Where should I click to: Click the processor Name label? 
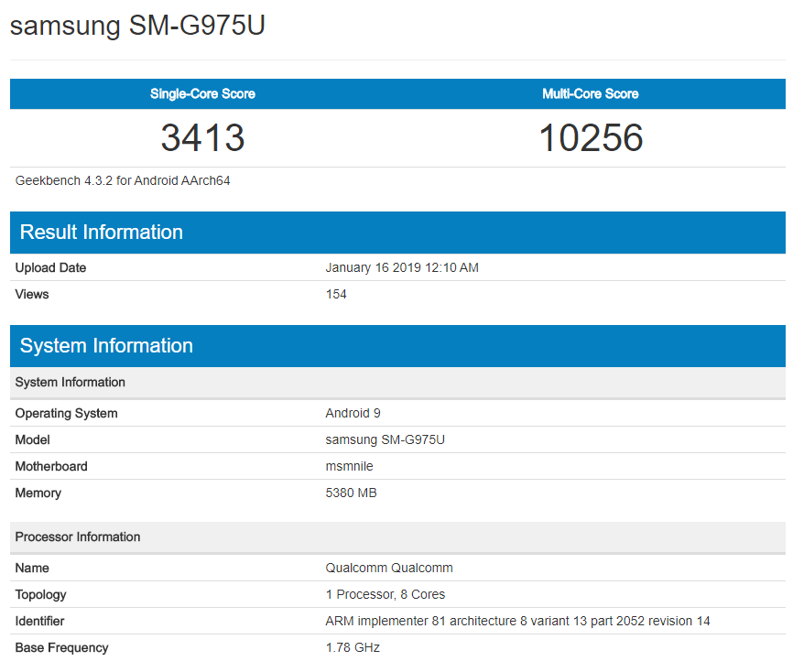pyautogui.click(x=32, y=568)
